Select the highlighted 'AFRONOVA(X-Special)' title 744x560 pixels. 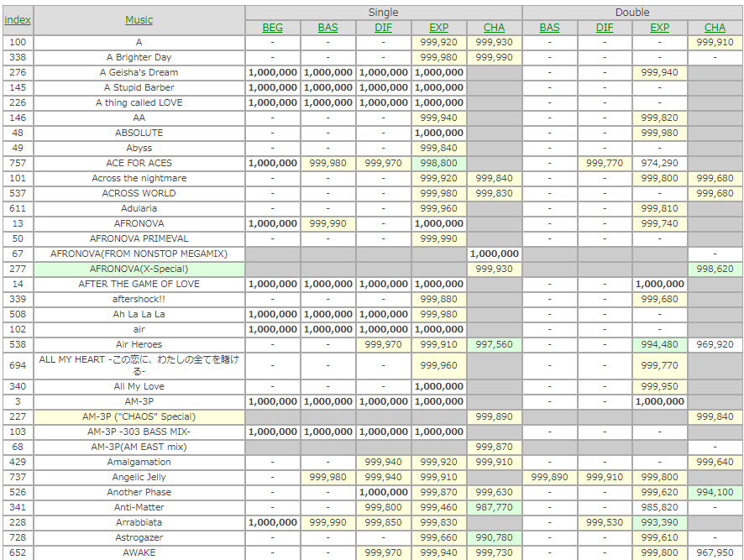(x=139, y=269)
